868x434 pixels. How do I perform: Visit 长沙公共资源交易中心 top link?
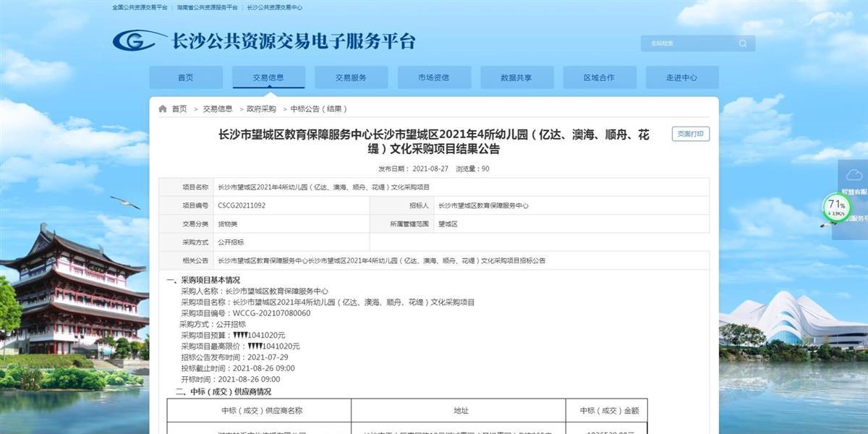(275, 7)
